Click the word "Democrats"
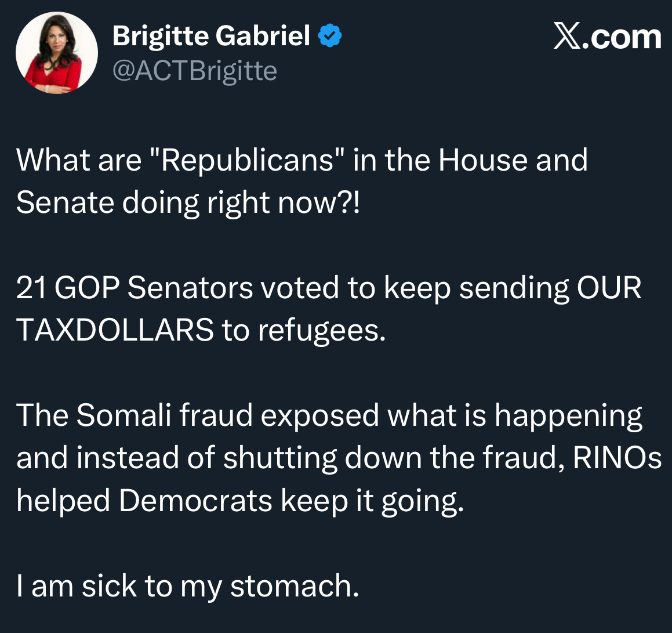 coord(196,500)
